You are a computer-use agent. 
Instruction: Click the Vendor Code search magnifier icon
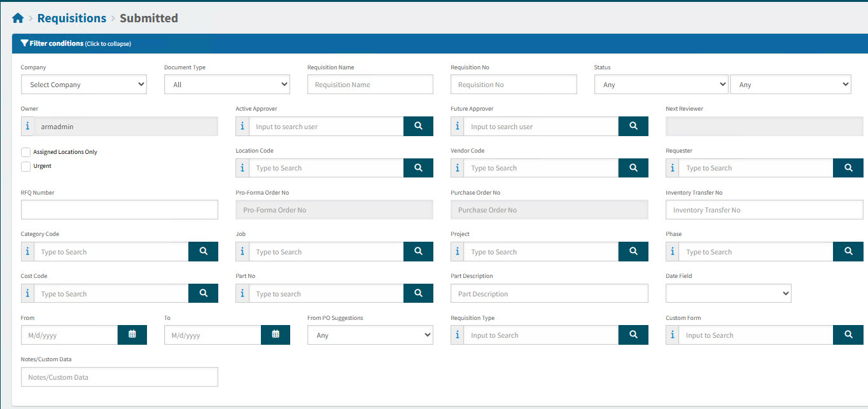tap(633, 168)
